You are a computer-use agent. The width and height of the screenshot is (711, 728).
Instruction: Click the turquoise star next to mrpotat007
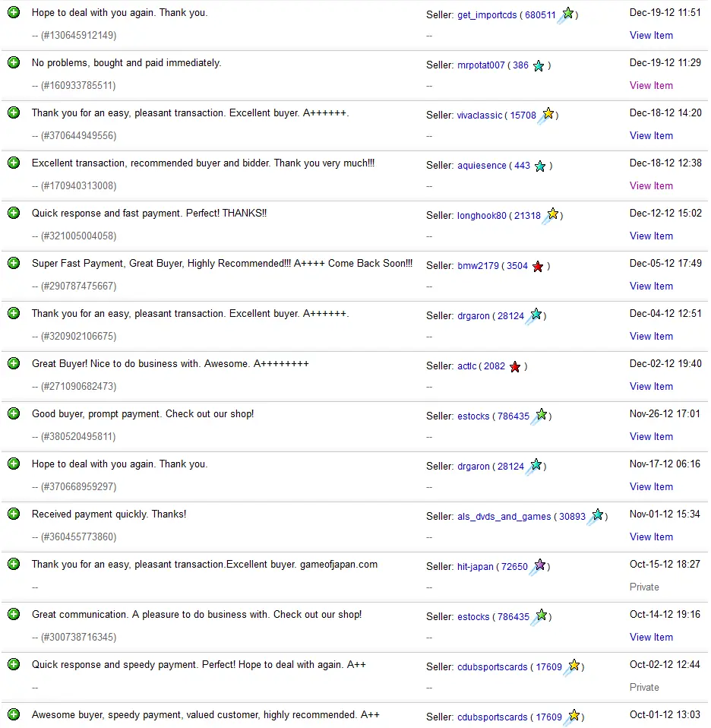(539, 66)
